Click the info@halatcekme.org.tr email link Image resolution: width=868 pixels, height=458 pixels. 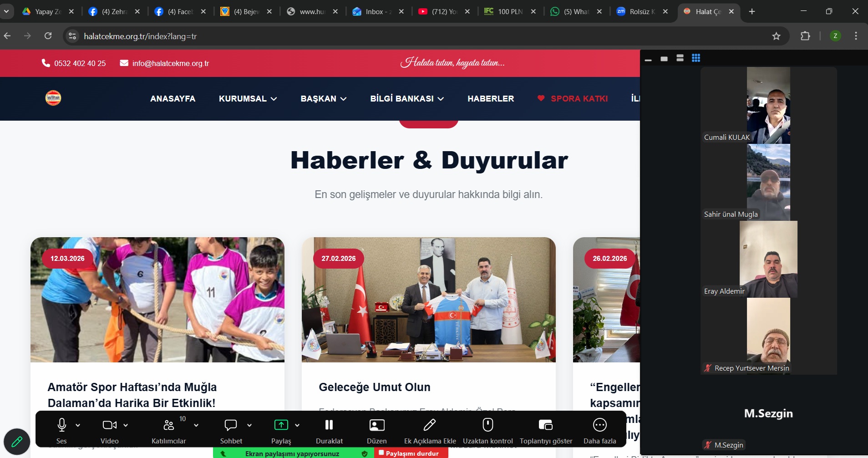click(164, 63)
